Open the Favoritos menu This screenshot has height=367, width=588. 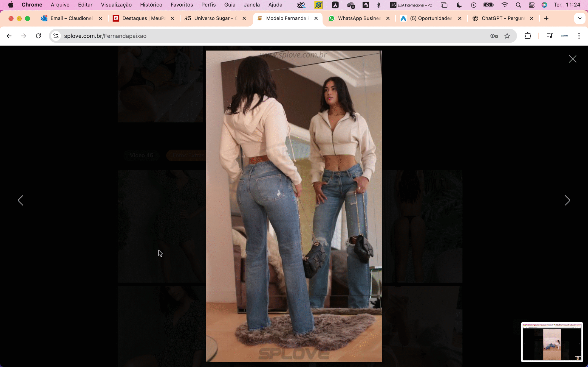tap(181, 5)
